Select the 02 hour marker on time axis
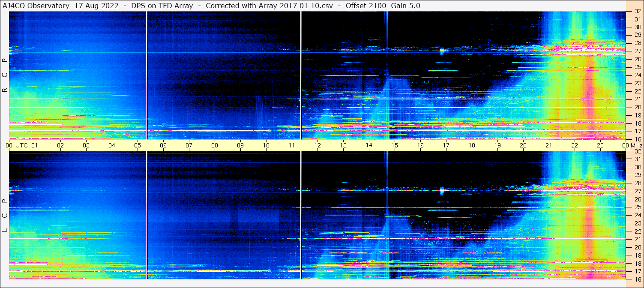The width and height of the screenshot is (644, 288). tap(60, 145)
